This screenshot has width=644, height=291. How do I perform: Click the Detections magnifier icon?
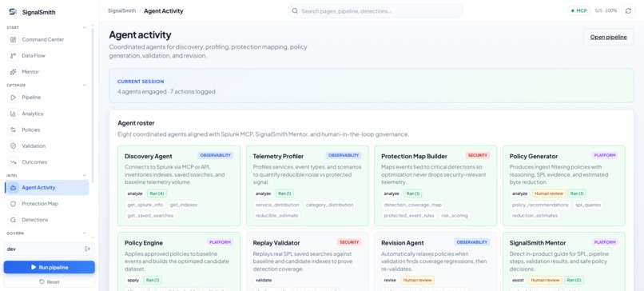[x=13, y=220]
